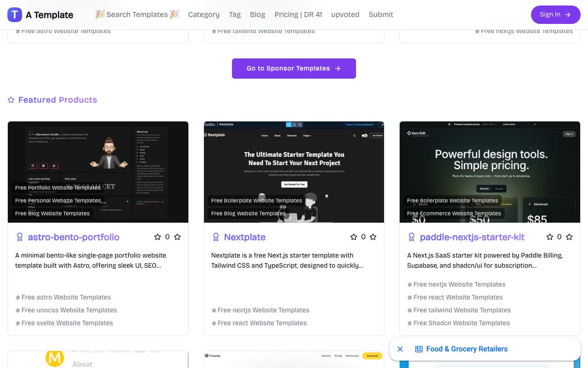Open the astro-bento-portfolio title link

click(73, 237)
